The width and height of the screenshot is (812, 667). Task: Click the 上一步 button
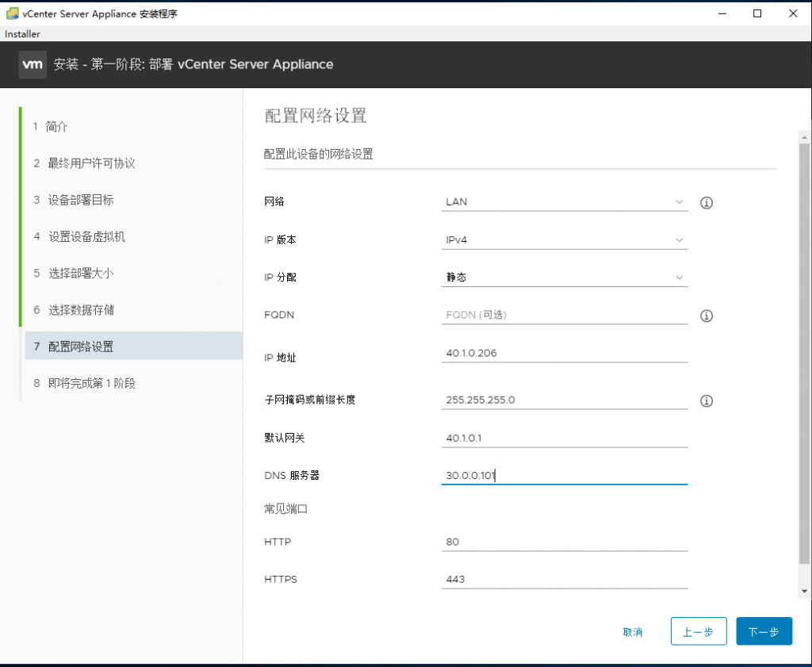[699, 631]
